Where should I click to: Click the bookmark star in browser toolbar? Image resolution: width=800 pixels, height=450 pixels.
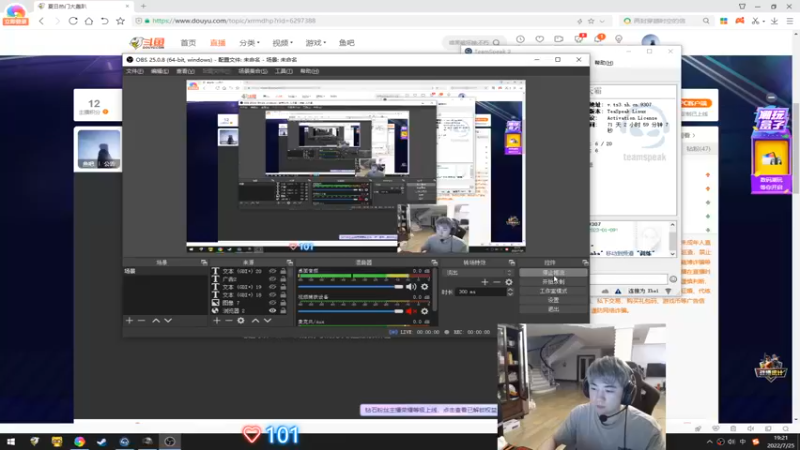[120, 21]
